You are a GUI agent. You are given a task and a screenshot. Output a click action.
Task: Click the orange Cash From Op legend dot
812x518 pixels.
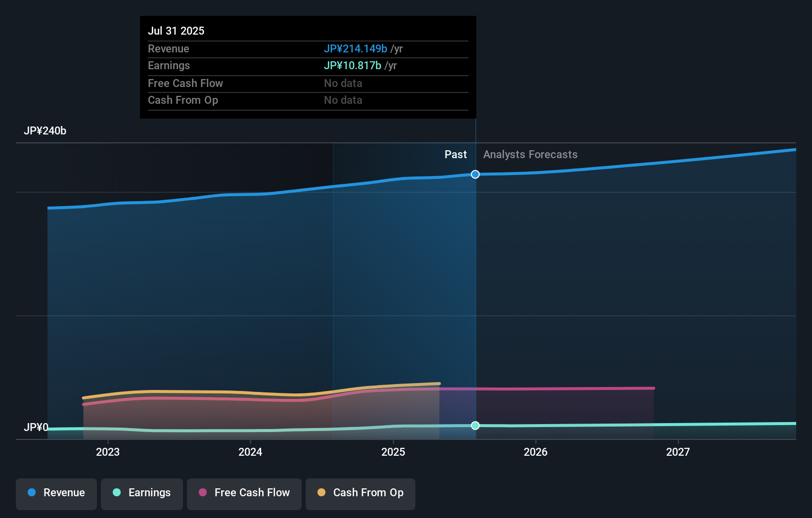(321, 492)
